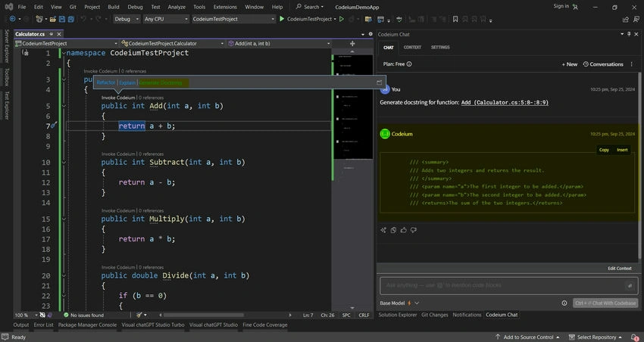
Task: Click copy icon below Codeium response
Action: point(393,230)
